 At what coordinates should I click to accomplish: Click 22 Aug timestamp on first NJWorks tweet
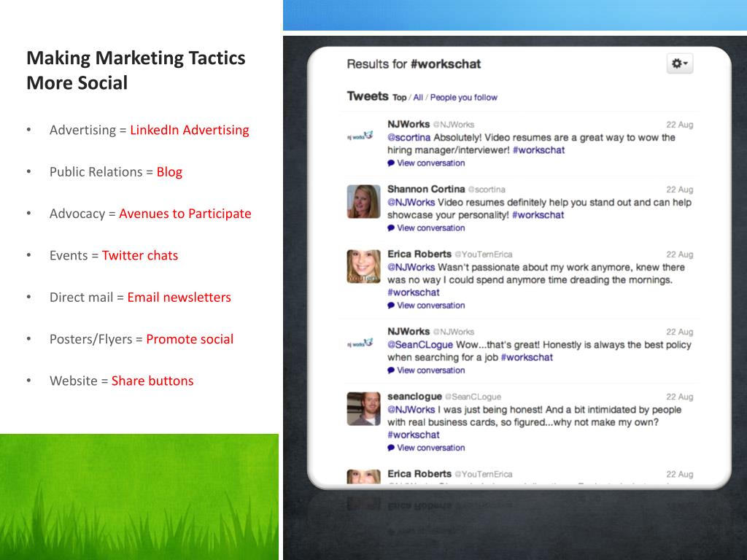tap(679, 125)
